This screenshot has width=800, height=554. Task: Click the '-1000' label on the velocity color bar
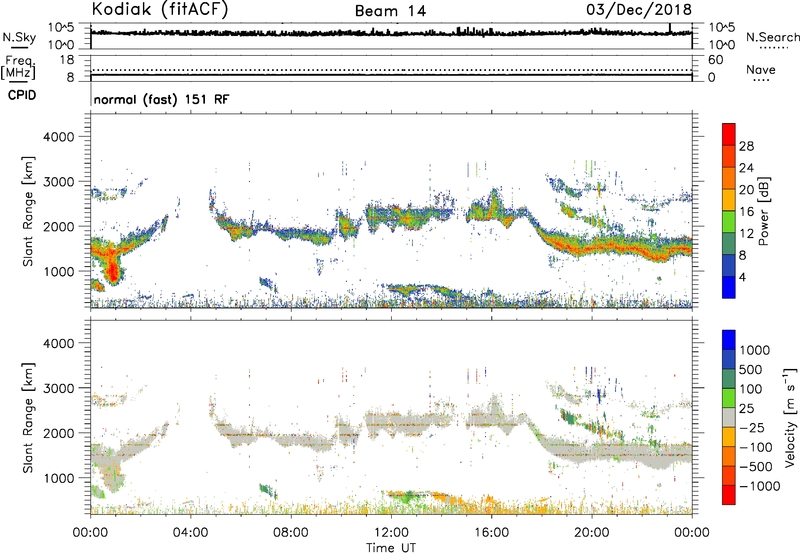(x=759, y=486)
